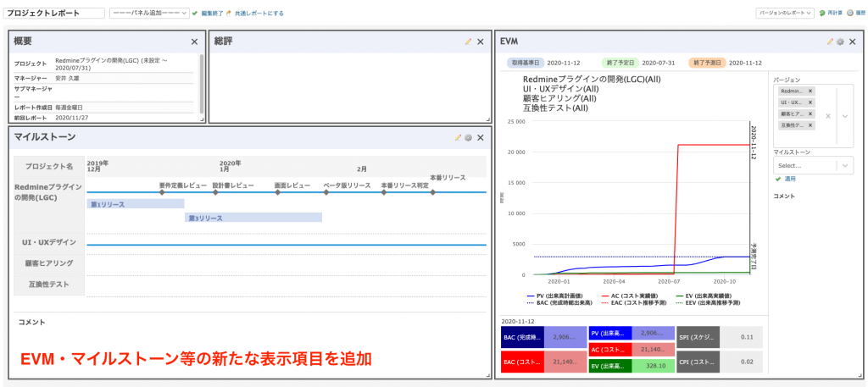Open the マイルストーン Select... dropdown
This screenshot has height=387, width=868.
coord(813,165)
